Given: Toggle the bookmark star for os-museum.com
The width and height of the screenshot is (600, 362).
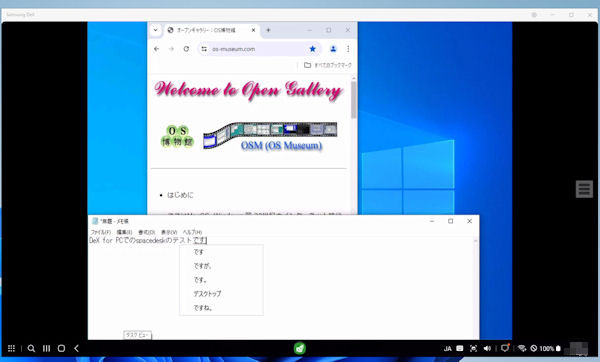Looking at the screenshot, I should point(313,49).
